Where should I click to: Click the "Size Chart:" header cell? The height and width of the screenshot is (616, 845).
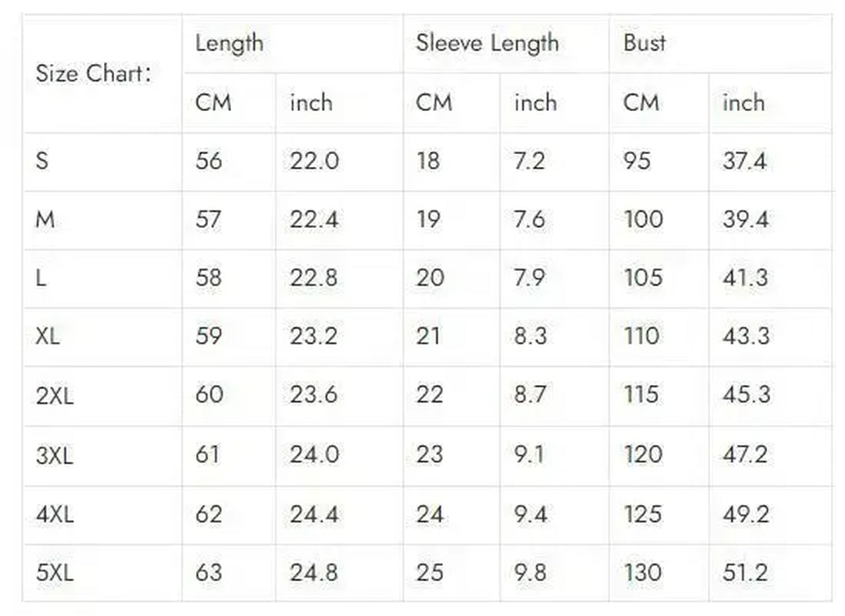pos(93,74)
